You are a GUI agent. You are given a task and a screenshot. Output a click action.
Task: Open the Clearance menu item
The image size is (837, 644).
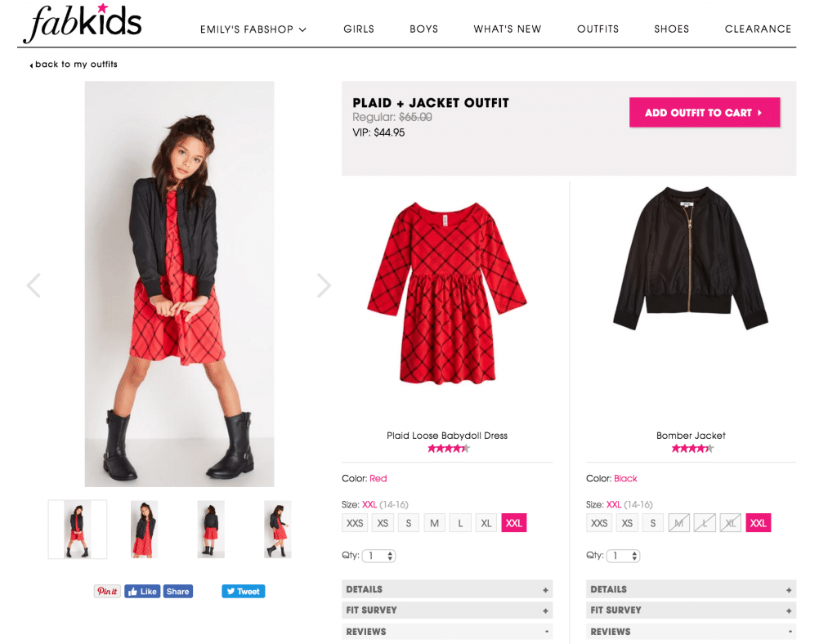click(x=758, y=29)
